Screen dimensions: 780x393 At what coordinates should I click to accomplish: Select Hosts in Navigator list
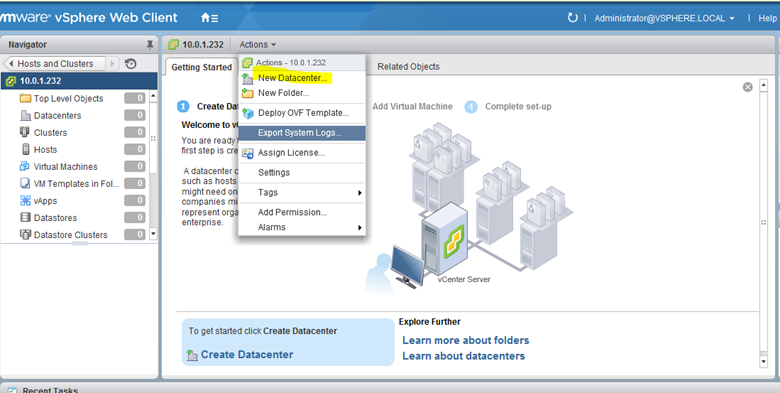click(x=45, y=150)
